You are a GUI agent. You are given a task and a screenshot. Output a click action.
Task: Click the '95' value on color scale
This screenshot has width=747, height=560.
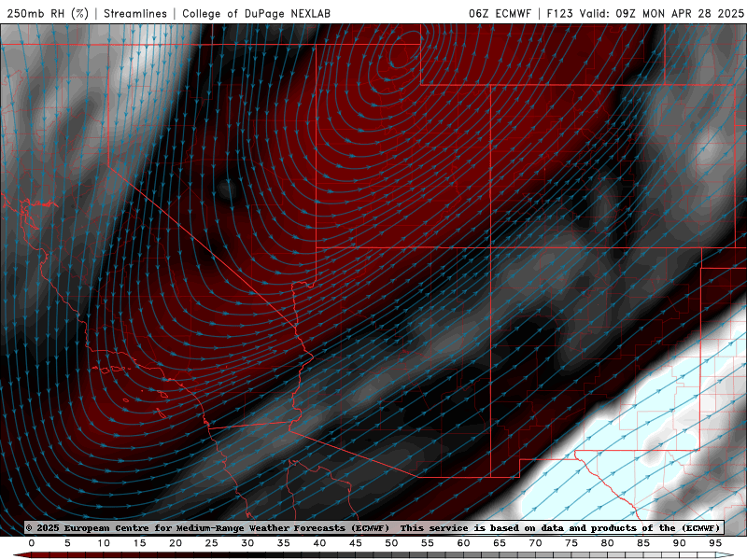[715, 543]
